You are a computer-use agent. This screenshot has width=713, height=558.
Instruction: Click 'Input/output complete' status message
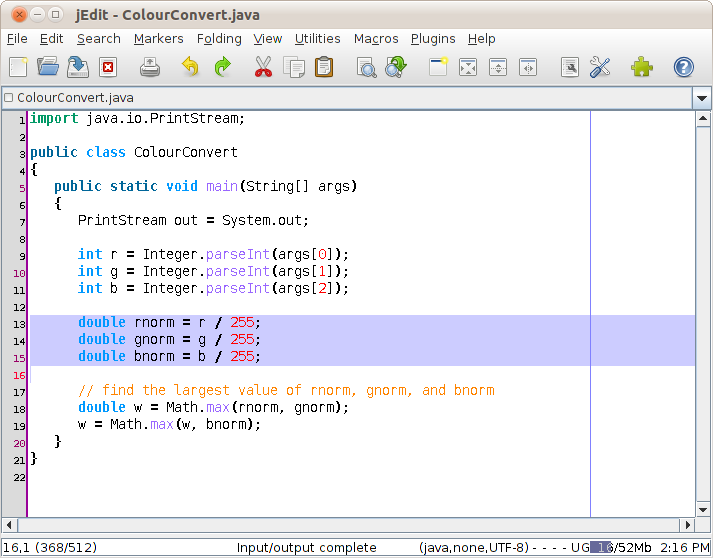tap(306, 548)
